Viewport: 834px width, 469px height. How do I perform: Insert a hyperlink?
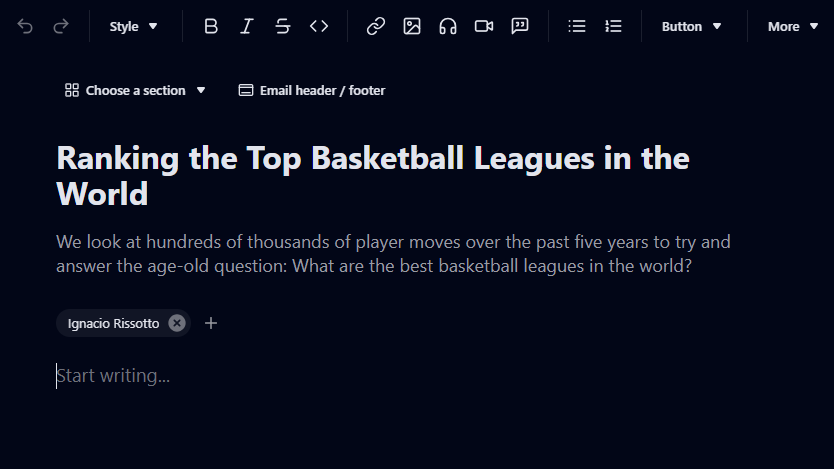click(x=376, y=26)
